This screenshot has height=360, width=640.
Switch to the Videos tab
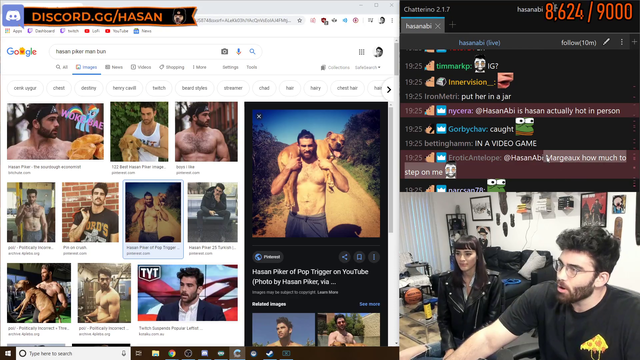click(141, 67)
